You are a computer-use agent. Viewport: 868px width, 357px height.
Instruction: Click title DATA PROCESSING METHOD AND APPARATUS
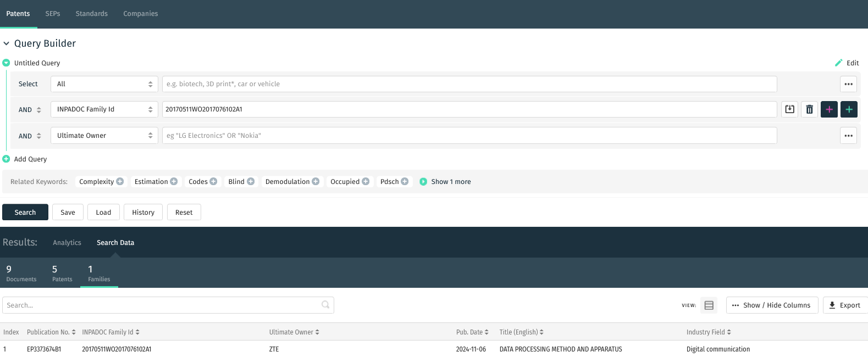561,349
